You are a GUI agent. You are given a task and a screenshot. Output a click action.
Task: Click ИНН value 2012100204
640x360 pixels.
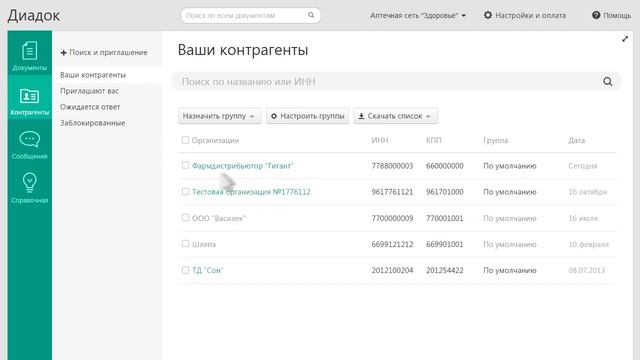pyautogui.click(x=392, y=270)
